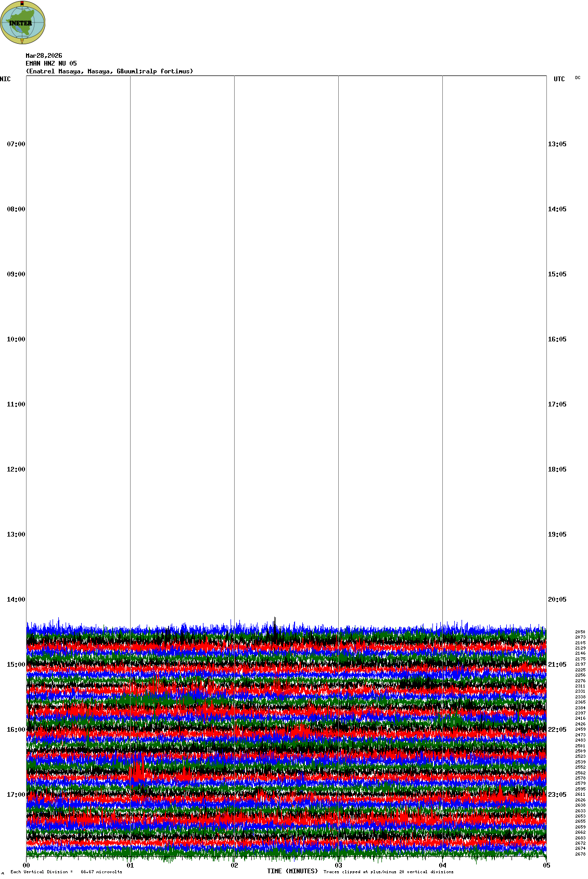
Task: Click the UTC time header
Action: coord(559,79)
